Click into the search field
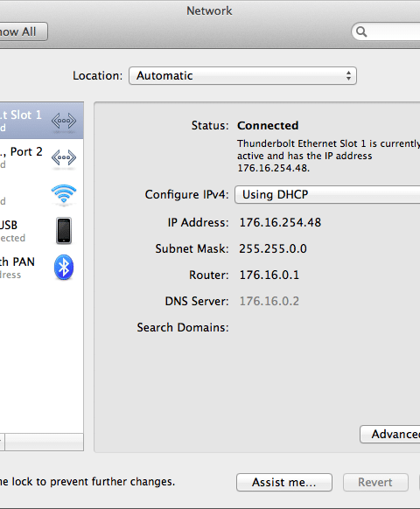 [387, 31]
